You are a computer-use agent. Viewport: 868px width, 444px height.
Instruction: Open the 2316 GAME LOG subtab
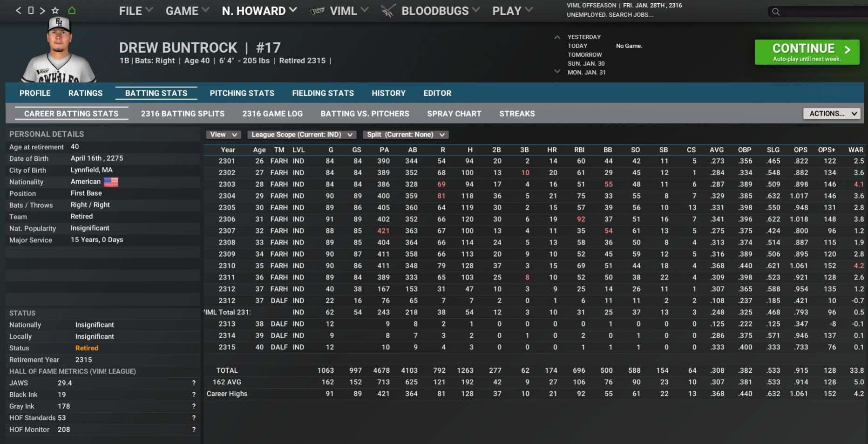pos(272,114)
